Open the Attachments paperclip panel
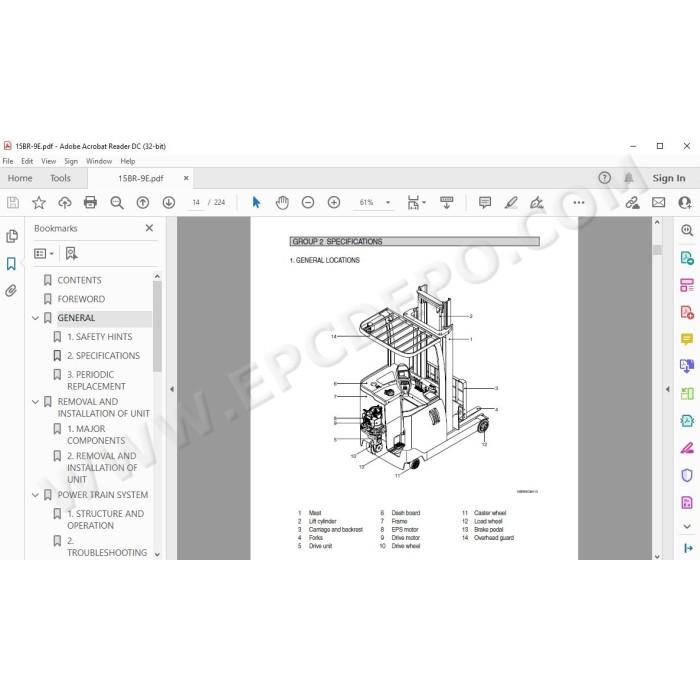The image size is (700, 700). tap(11, 291)
